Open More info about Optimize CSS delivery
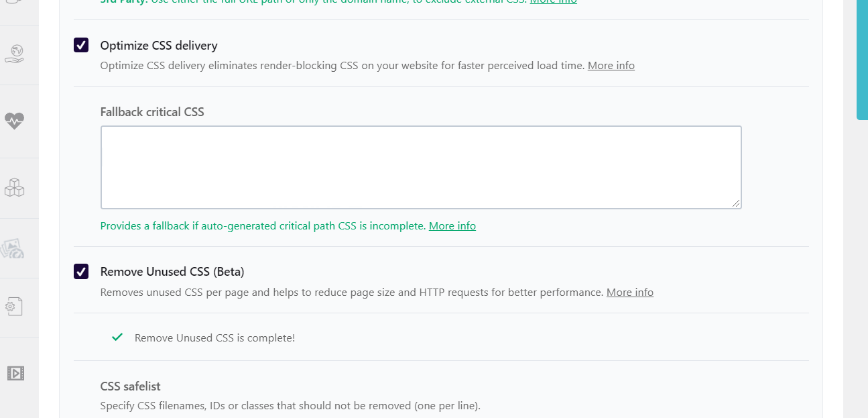 [611, 66]
